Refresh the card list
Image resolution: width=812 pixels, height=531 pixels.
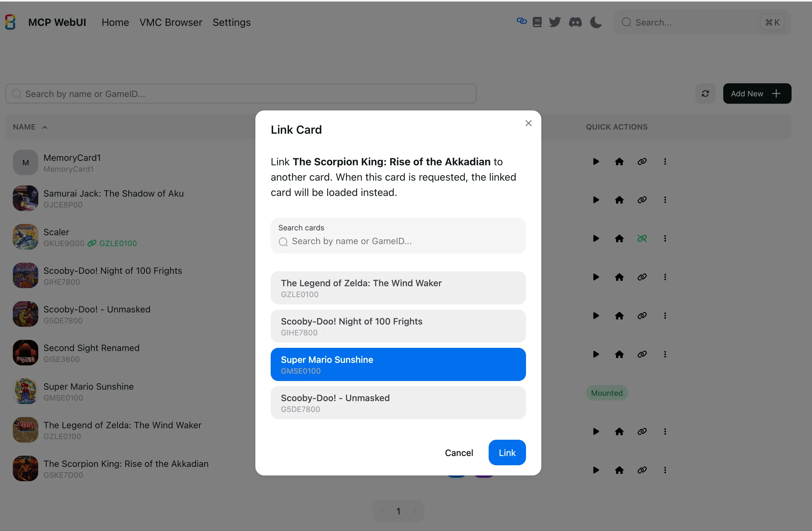(x=705, y=93)
